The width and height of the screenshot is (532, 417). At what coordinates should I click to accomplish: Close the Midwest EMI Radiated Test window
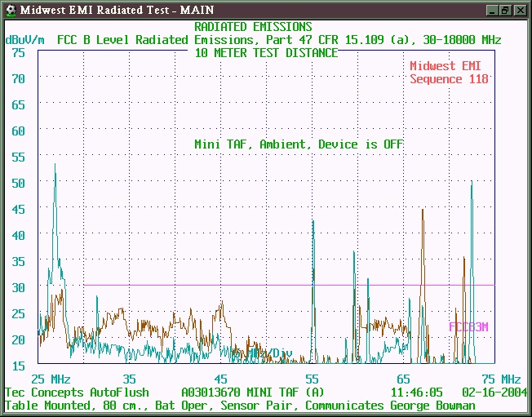tap(519, 10)
